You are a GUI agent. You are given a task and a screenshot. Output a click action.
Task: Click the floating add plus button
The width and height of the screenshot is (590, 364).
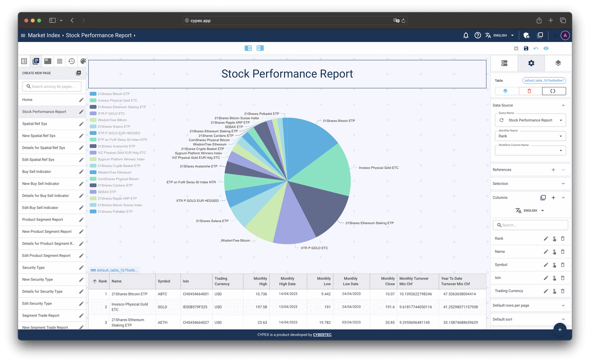[x=560, y=329]
